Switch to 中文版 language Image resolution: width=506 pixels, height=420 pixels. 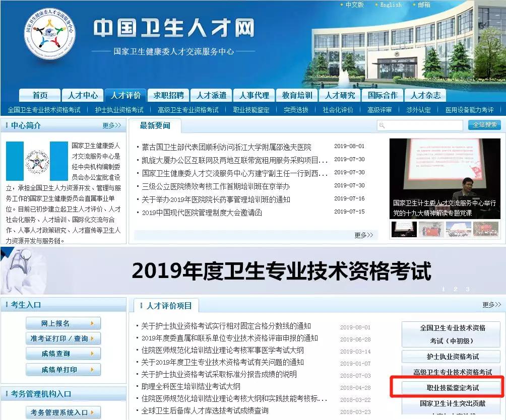click(x=354, y=5)
